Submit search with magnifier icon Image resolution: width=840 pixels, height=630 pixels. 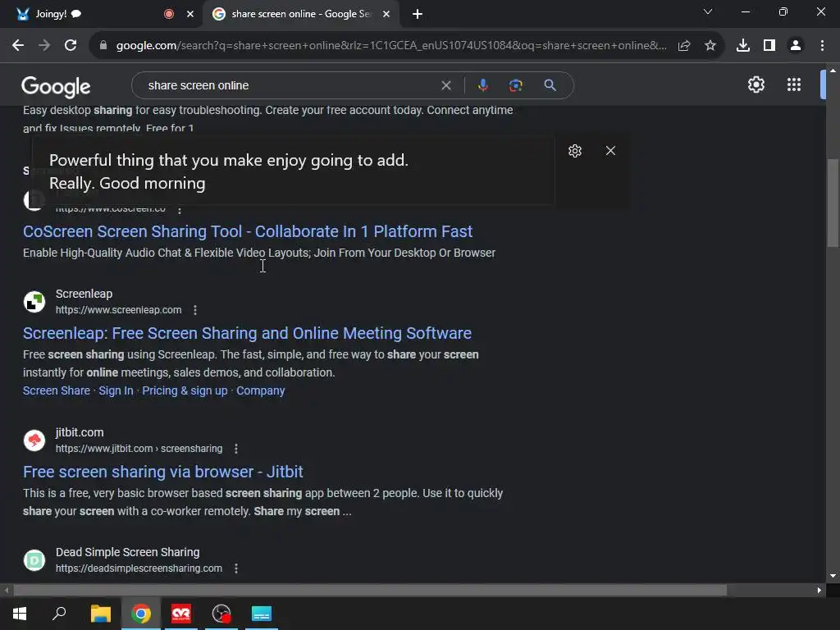coord(550,85)
